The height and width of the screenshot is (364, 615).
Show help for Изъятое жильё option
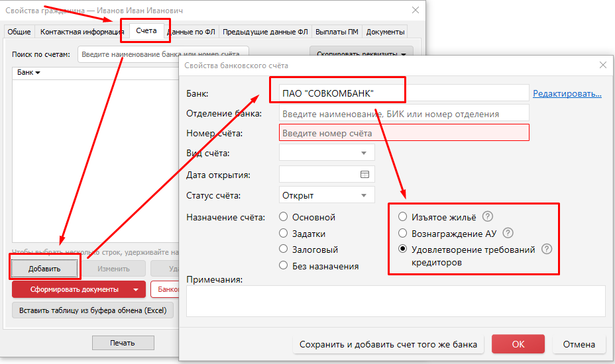488,216
